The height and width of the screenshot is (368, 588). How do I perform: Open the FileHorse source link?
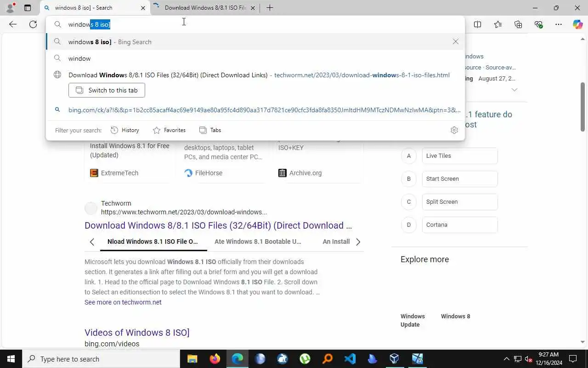point(204,173)
